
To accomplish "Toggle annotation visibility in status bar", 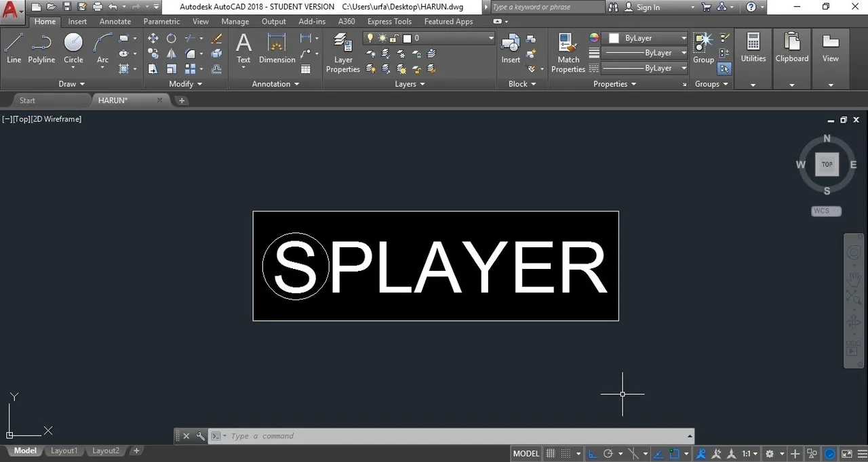I will click(x=701, y=454).
